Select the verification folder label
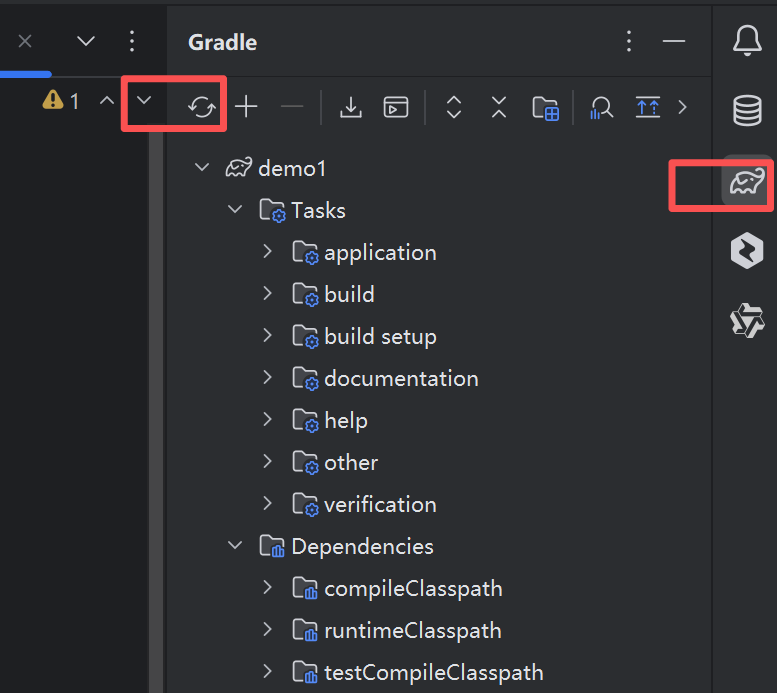 (x=381, y=505)
